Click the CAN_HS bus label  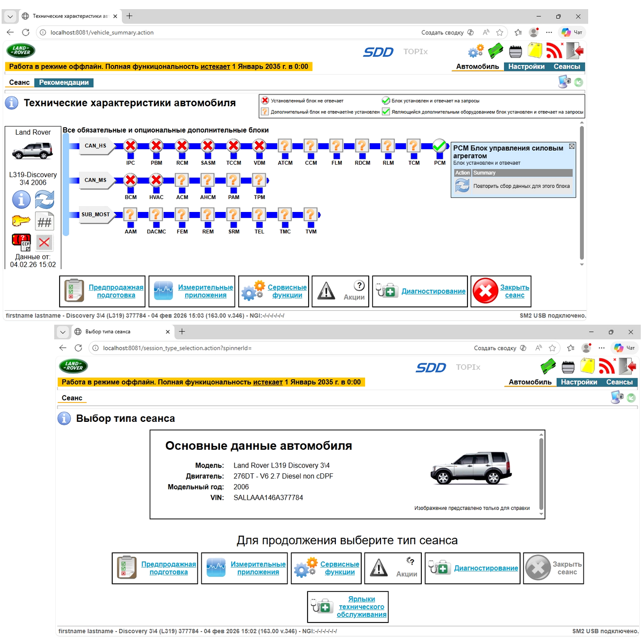(x=96, y=145)
